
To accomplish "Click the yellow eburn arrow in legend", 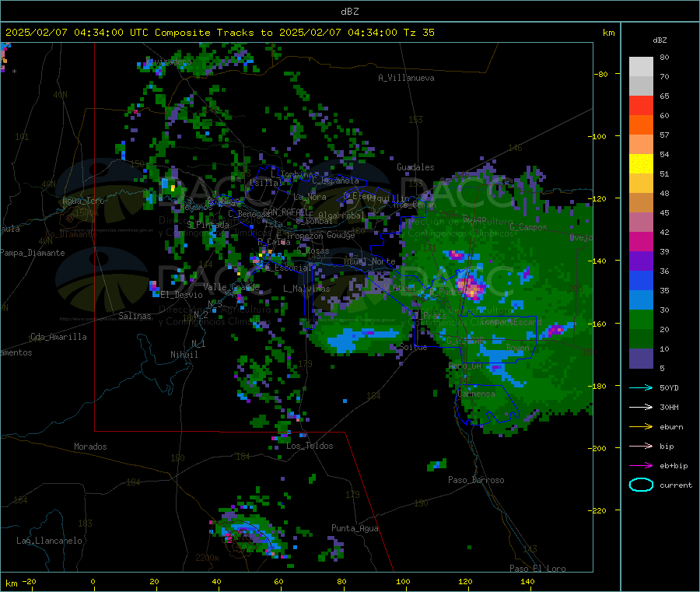I will [641, 427].
